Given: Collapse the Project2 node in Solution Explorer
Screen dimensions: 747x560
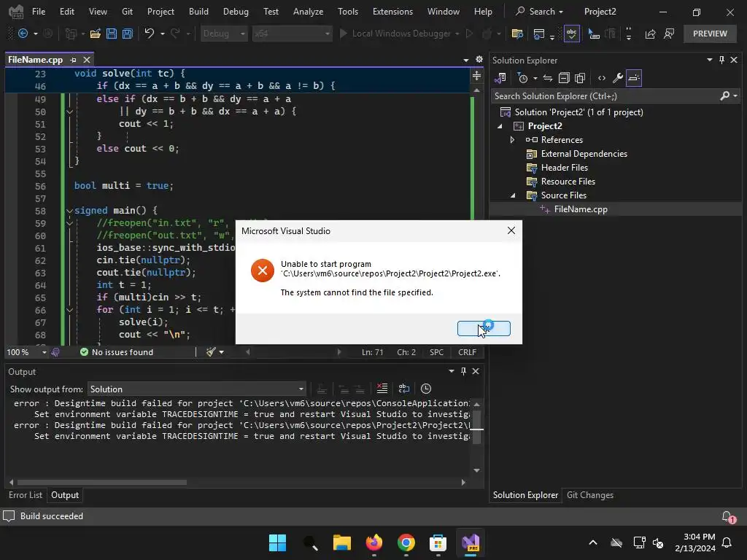Looking at the screenshot, I should coord(500,126).
